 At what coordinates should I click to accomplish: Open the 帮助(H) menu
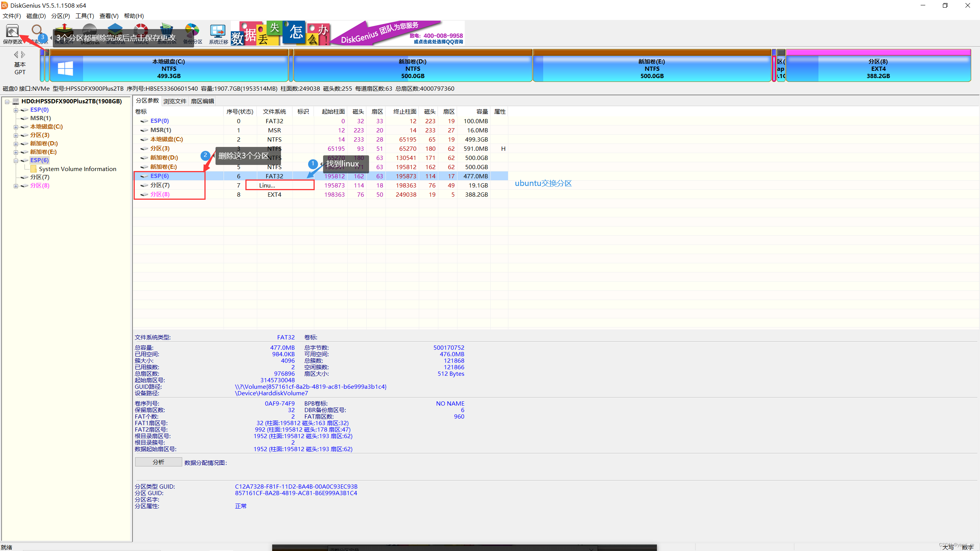coord(134,16)
